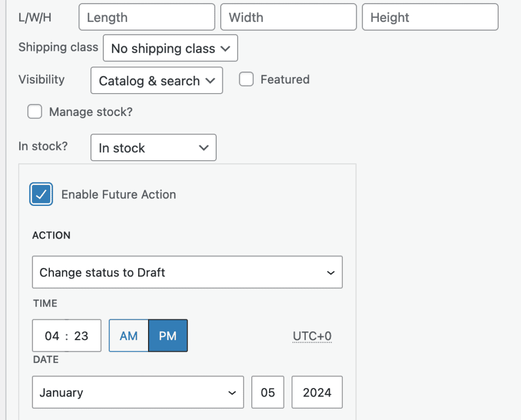Expand the Change status to Draft dropdown

[x=187, y=272]
